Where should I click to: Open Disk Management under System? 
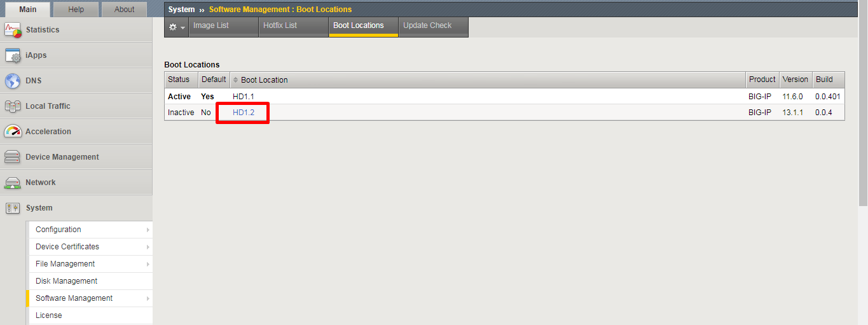[90, 281]
